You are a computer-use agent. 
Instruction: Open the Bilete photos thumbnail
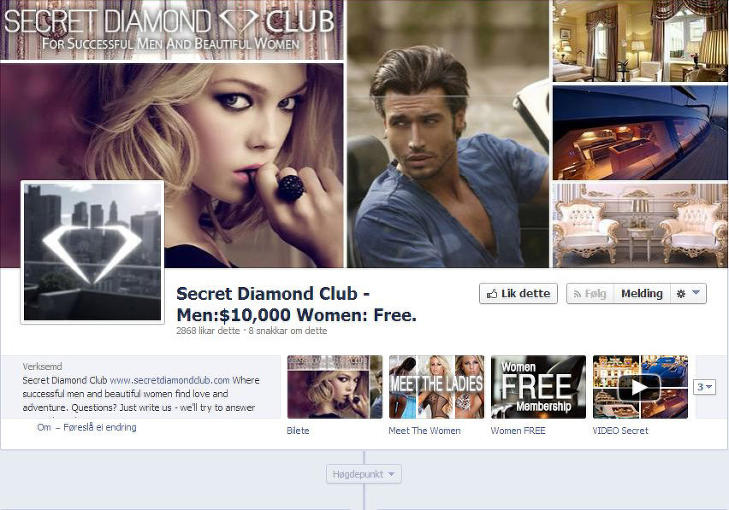[x=335, y=387]
